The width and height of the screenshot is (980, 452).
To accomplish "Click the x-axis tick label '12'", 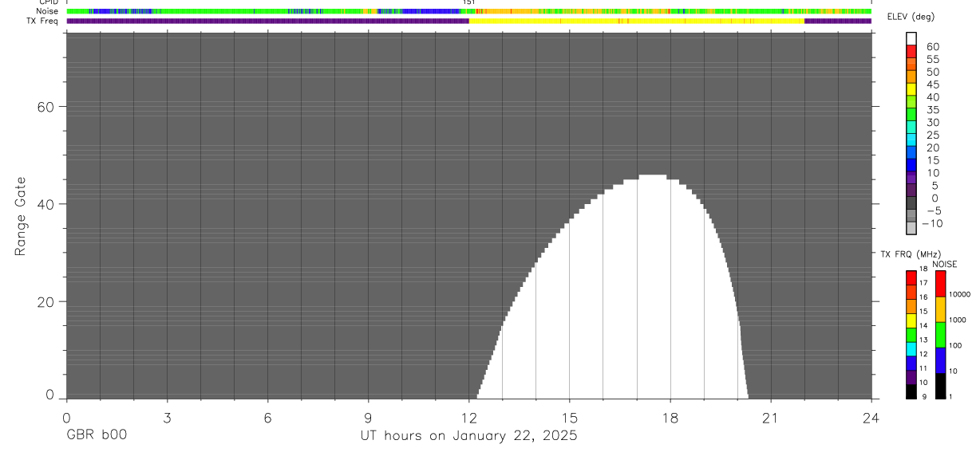I will [468, 418].
